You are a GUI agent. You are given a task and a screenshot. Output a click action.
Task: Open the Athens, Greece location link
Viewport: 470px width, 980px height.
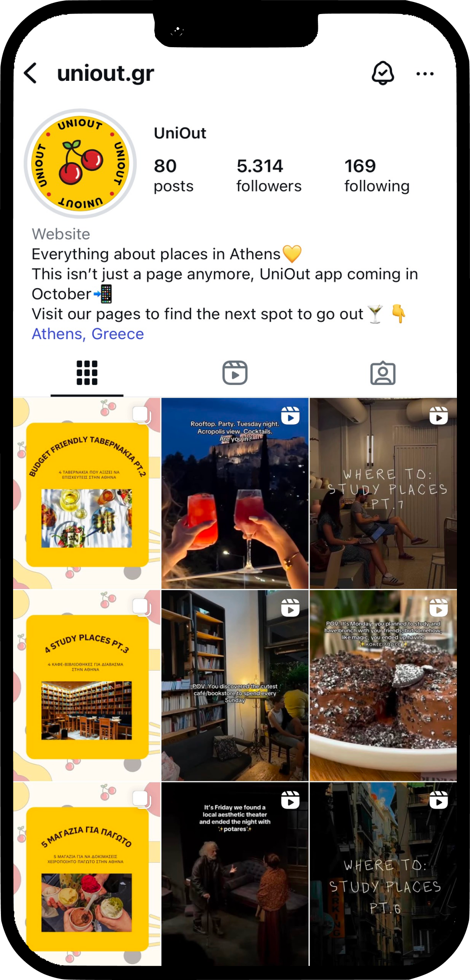pos(88,334)
